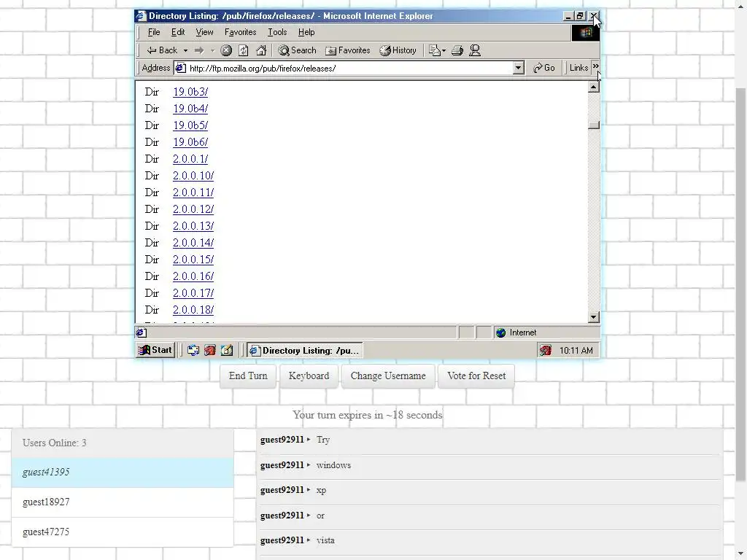747x560 pixels.
Task: Open the Favorites menu
Action: [x=240, y=32]
